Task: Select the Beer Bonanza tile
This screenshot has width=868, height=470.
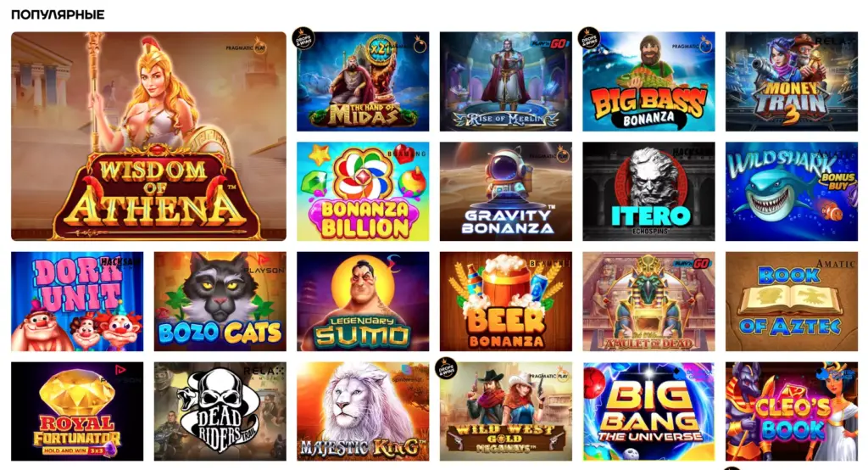Action: (505, 301)
